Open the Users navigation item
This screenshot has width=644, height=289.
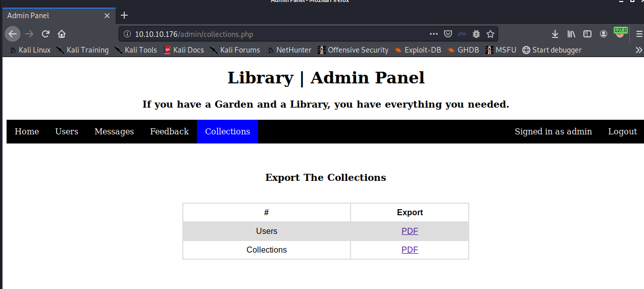click(67, 131)
